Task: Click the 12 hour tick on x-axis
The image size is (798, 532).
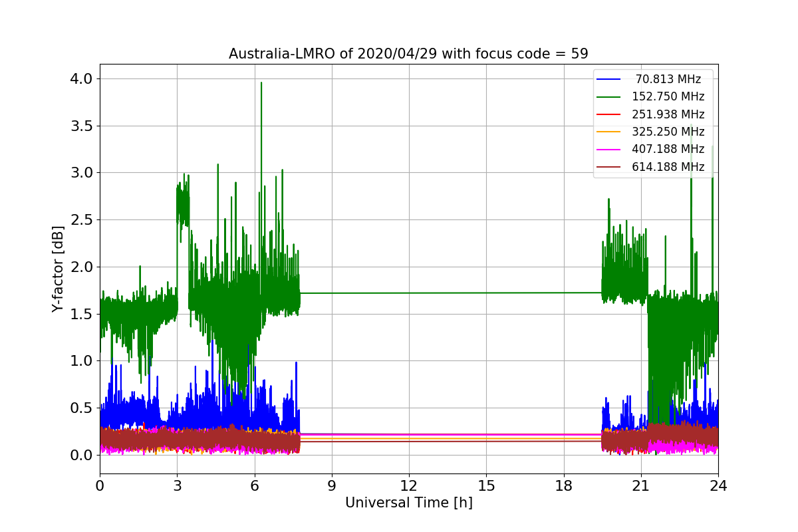Action: pos(409,485)
